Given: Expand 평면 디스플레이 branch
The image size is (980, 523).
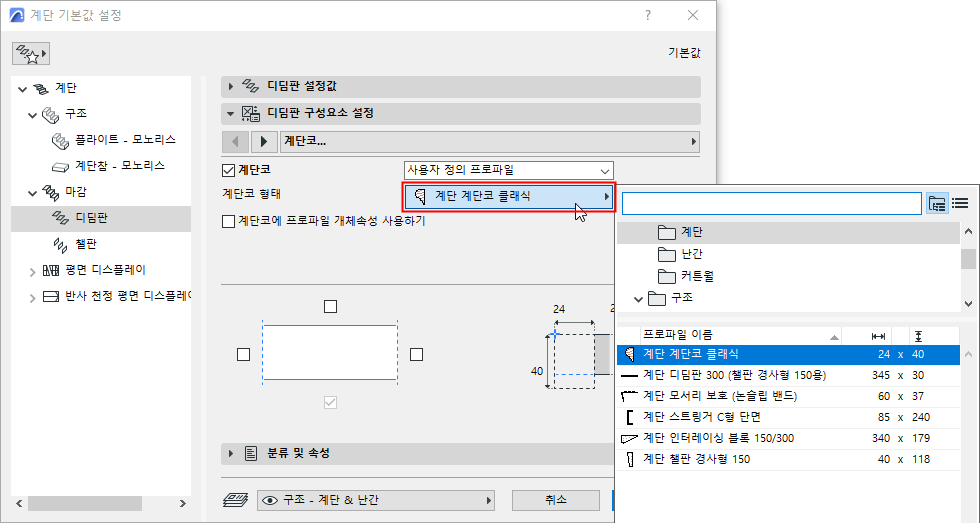Looking at the screenshot, I should click(x=32, y=271).
